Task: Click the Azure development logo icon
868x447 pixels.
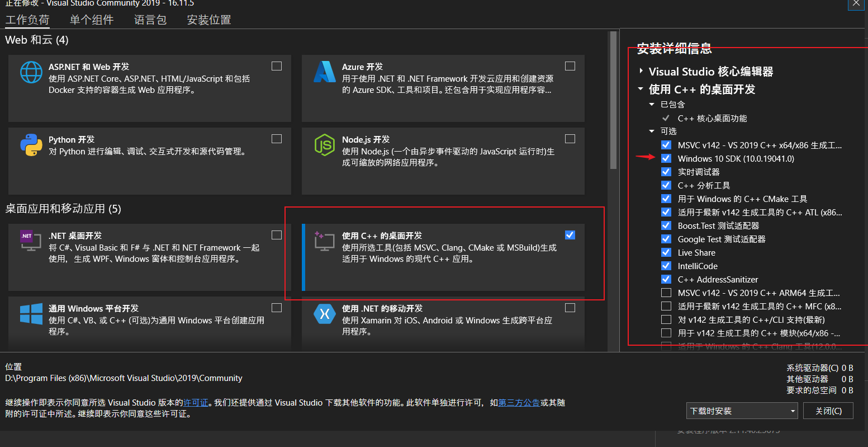Action: (324, 72)
